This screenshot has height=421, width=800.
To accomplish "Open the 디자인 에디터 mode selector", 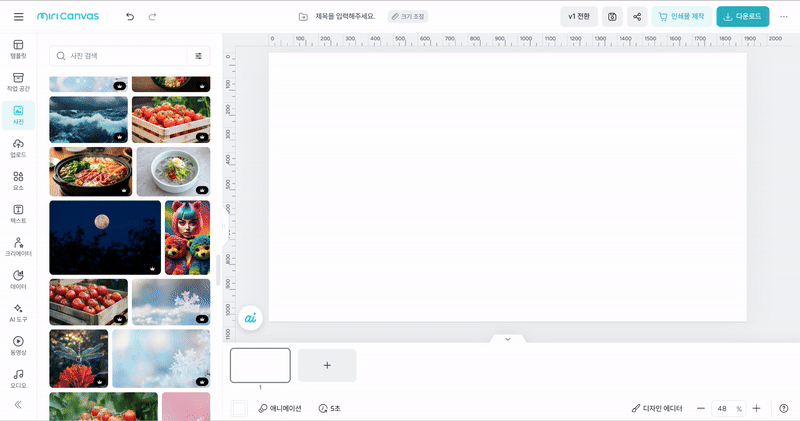I will 657,408.
